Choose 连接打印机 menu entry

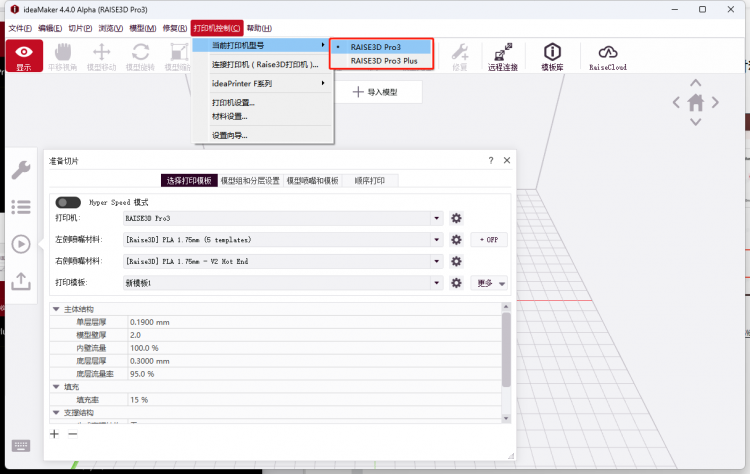point(263,64)
